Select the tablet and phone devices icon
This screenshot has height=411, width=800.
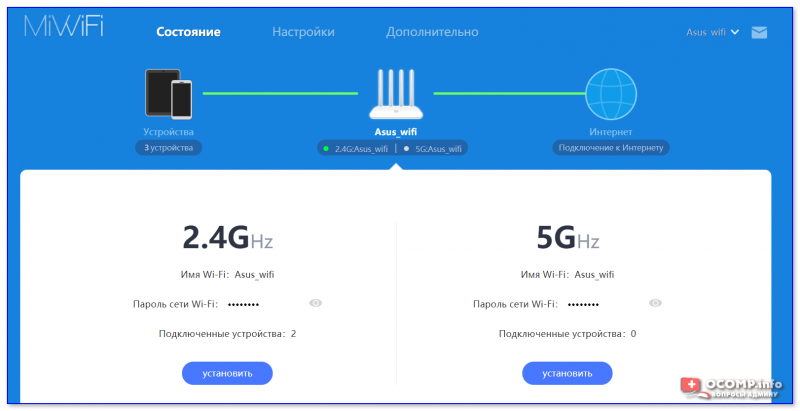click(168, 94)
